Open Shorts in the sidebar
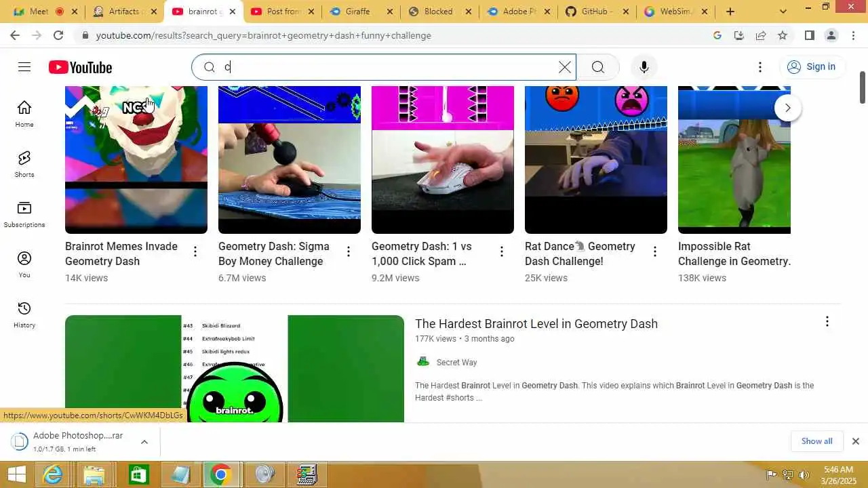The height and width of the screenshot is (488, 868). (x=24, y=164)
